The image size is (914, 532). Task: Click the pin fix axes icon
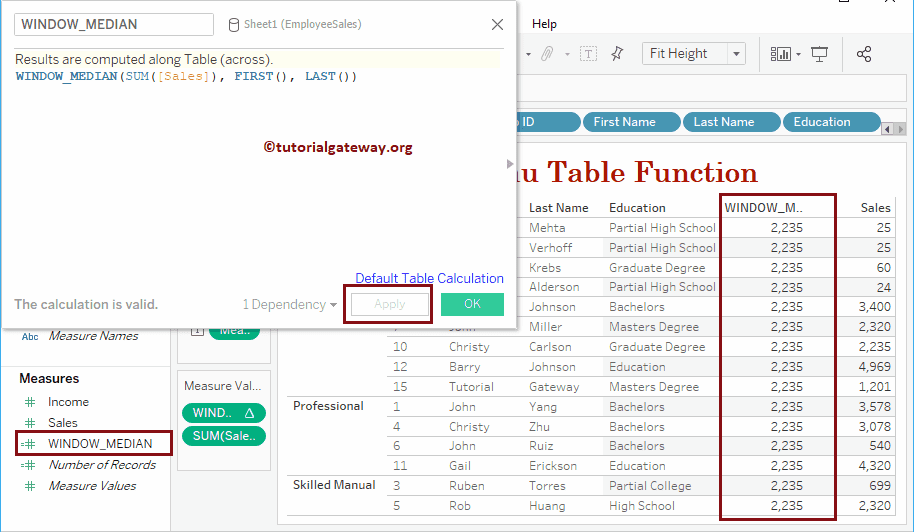[617, 54]
